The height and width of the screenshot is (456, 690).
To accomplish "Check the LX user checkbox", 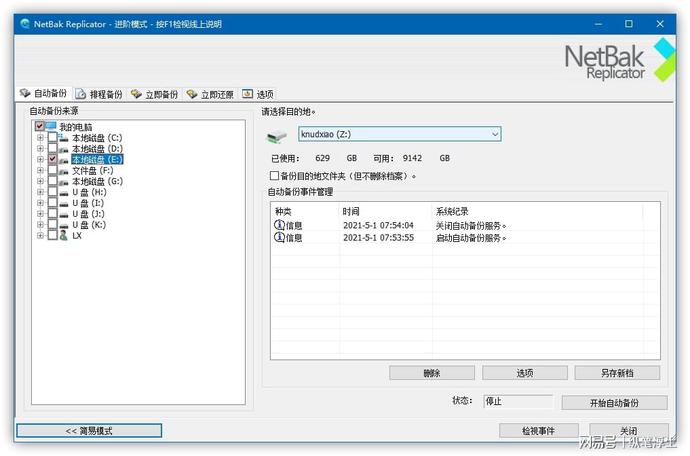I will 52,235.
